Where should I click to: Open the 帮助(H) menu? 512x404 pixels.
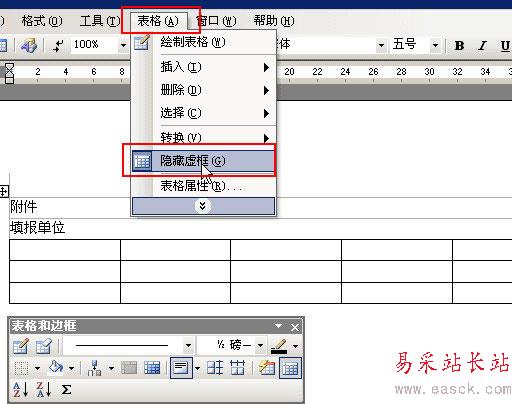[274, 21]
